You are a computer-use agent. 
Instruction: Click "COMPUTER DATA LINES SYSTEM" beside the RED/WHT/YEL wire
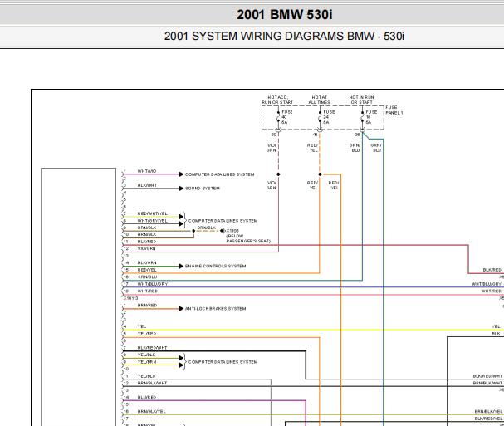click(223, 221)
